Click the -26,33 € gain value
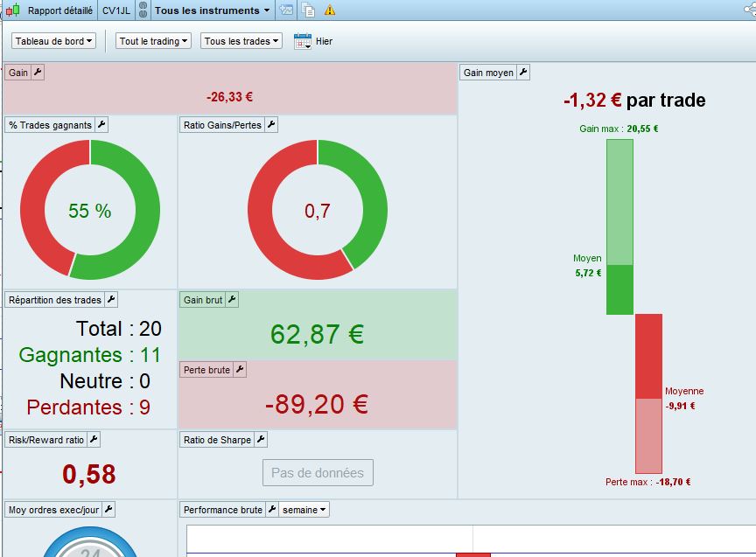Image resolution: width=756 pixels, height=557 pixels. (x=229, y=97)
